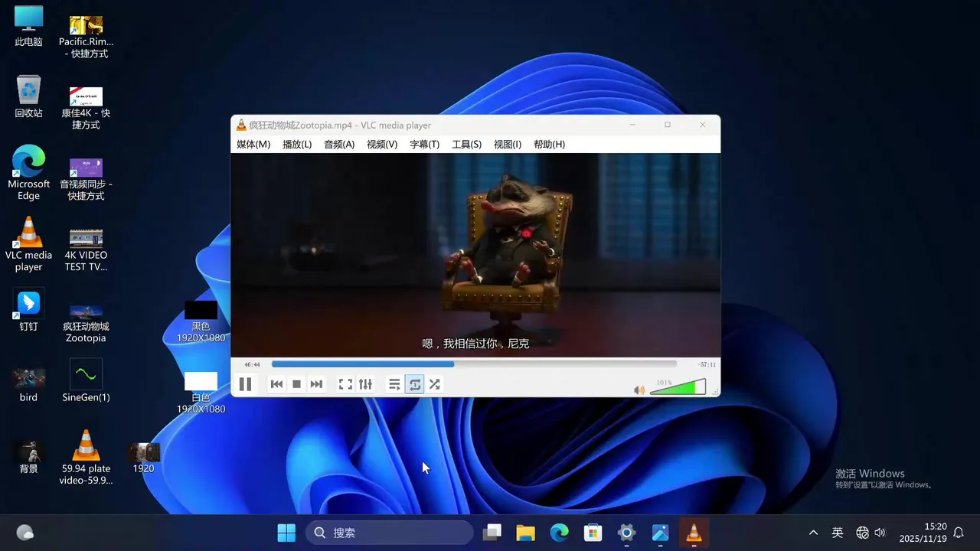Stop playback in VLC
The image size is (980, 551).
coord(296,384)
